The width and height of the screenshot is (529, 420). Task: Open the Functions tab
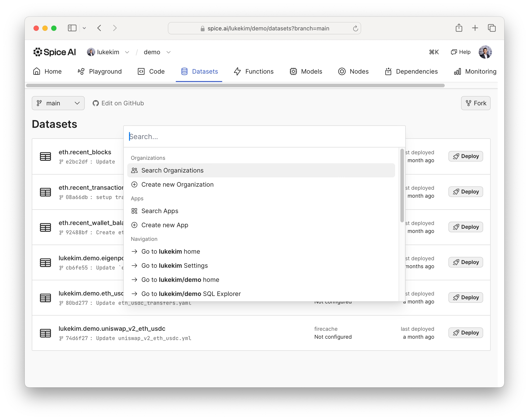253,71
